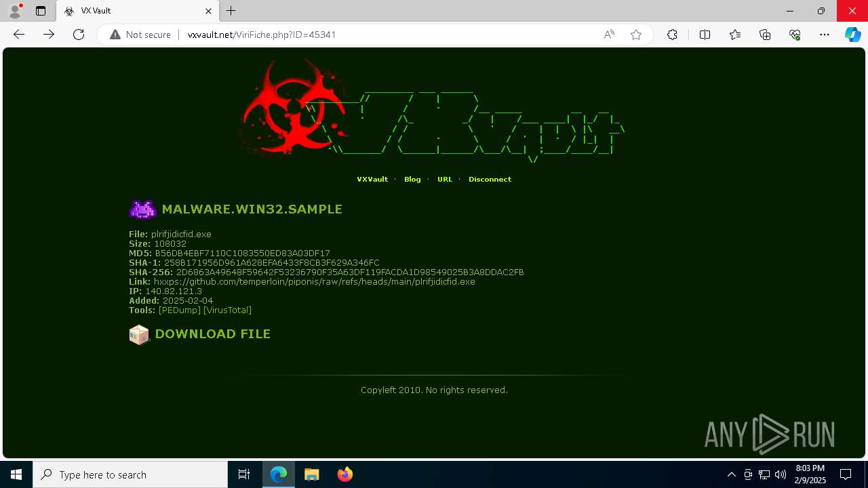Open the tab actions menu icon
Image resolution: width=868 pixels, height=488 pixels.
coord(41,11)
